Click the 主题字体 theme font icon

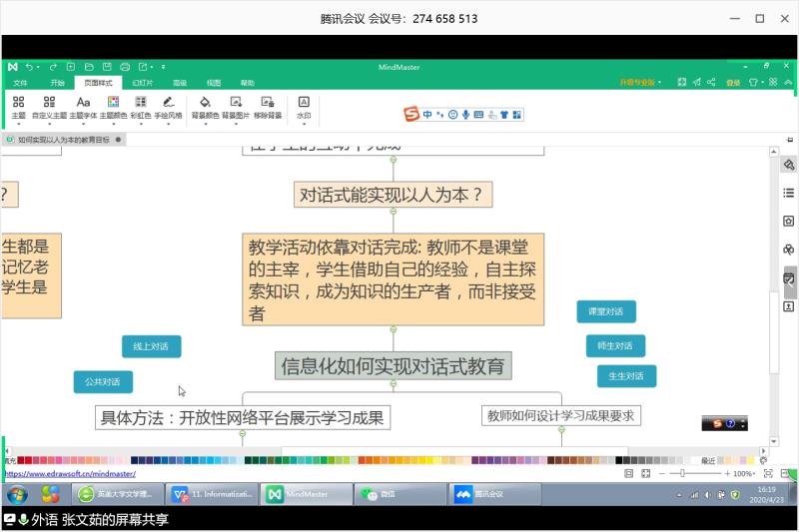point(83,102)
